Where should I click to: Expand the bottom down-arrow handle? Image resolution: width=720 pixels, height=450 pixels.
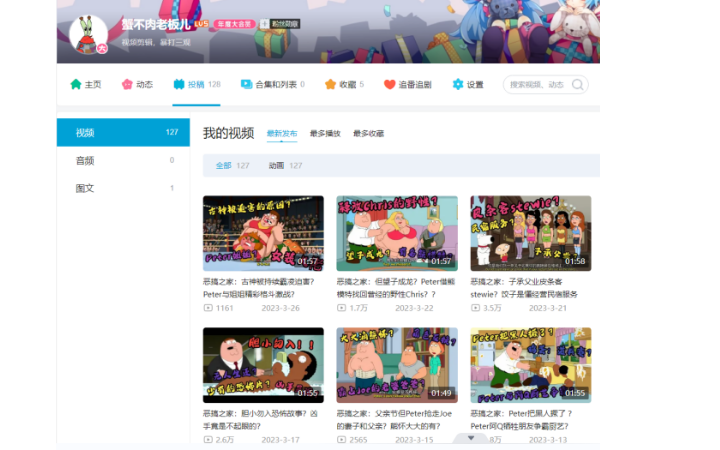coord(471,438)
